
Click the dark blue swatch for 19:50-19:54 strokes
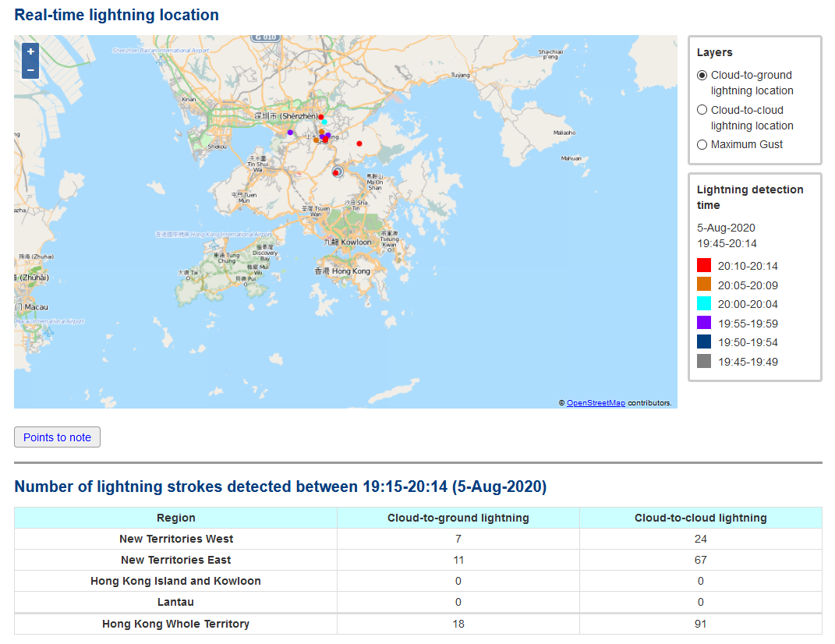(703, 341)
